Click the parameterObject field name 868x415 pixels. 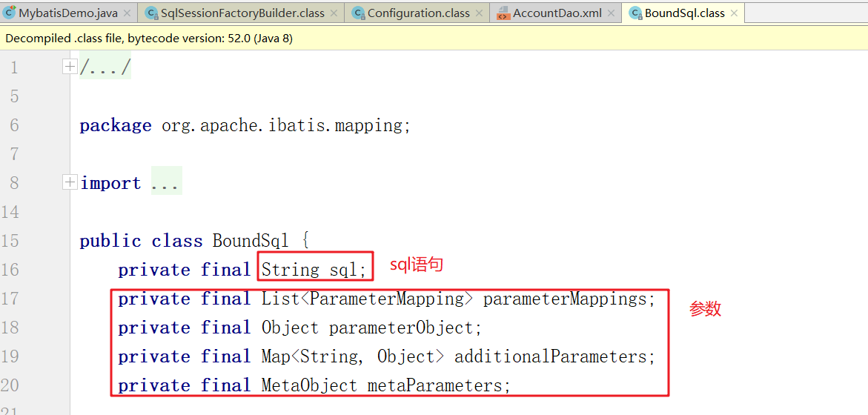click(401, 328)
